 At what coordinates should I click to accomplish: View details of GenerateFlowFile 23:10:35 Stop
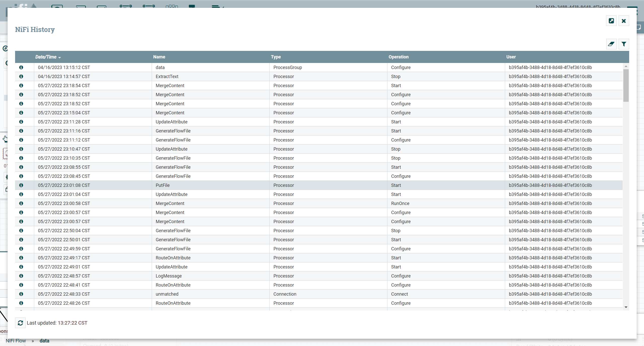coord(21,158)
